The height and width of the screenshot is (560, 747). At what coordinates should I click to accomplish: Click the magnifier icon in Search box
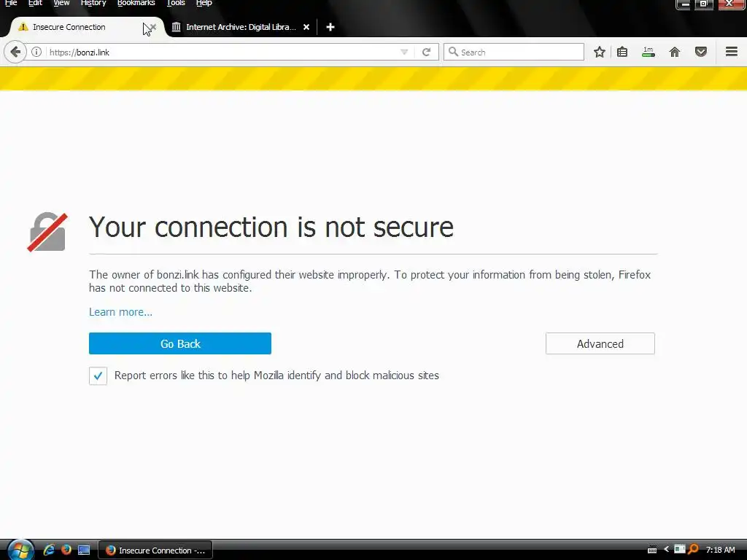453,52
